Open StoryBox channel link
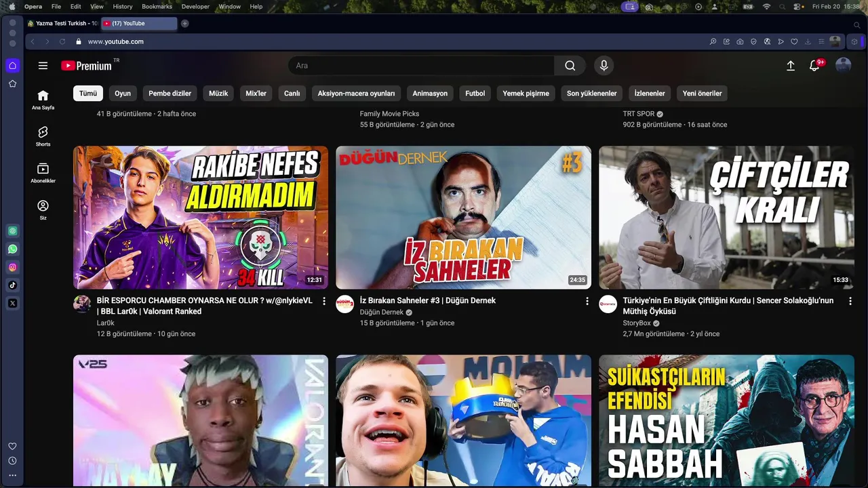868x488 pixels. pyautogui.click(x=637, y=323)
